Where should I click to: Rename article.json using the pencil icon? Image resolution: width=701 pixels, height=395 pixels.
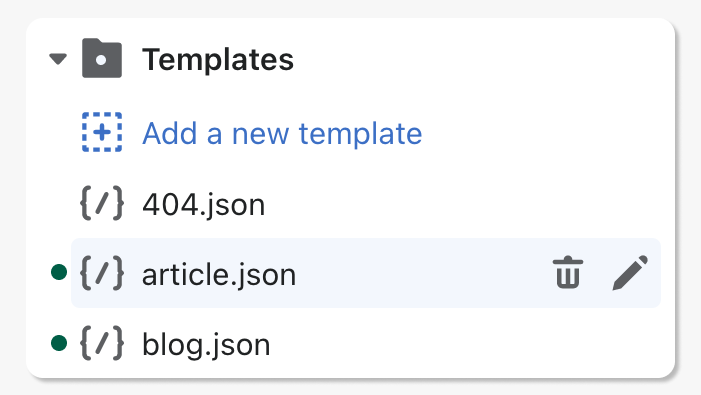pyautogui.click(x=630, y=273)
